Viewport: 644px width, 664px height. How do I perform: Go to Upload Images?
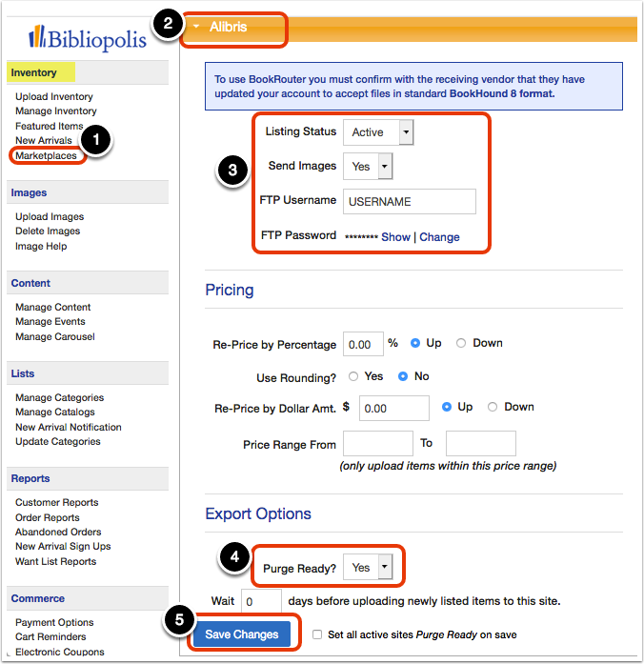[50, 217]
